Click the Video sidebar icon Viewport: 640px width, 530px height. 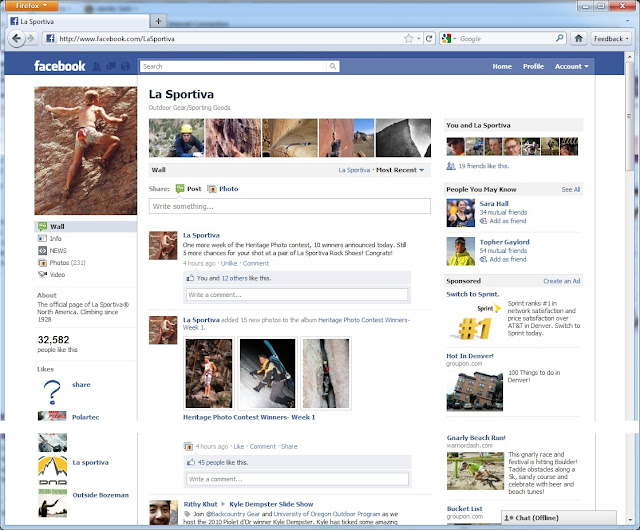[x=42, y=274]
